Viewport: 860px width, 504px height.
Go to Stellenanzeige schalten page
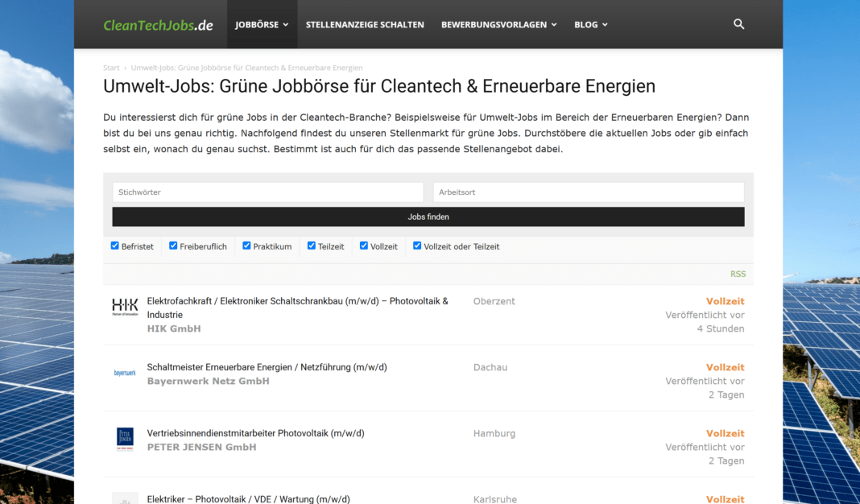(x=365, y=25)
